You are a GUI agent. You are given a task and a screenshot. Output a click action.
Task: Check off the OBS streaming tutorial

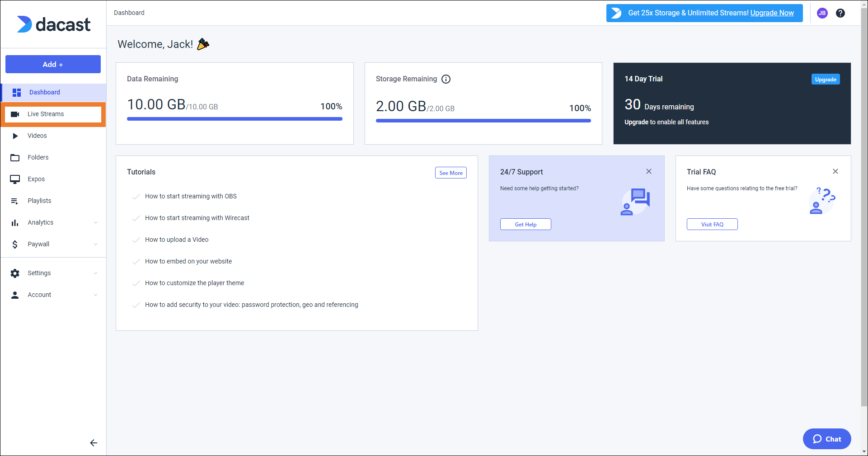[x=136, y=197]
